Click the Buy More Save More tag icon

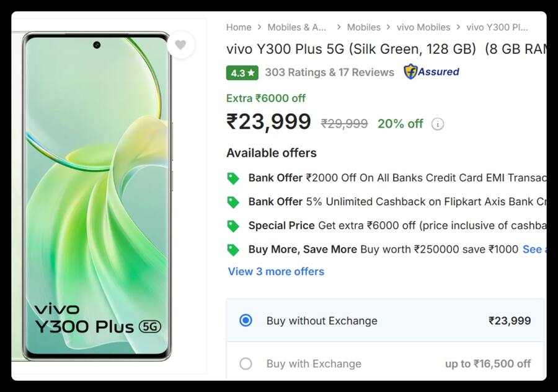(234, 249)
